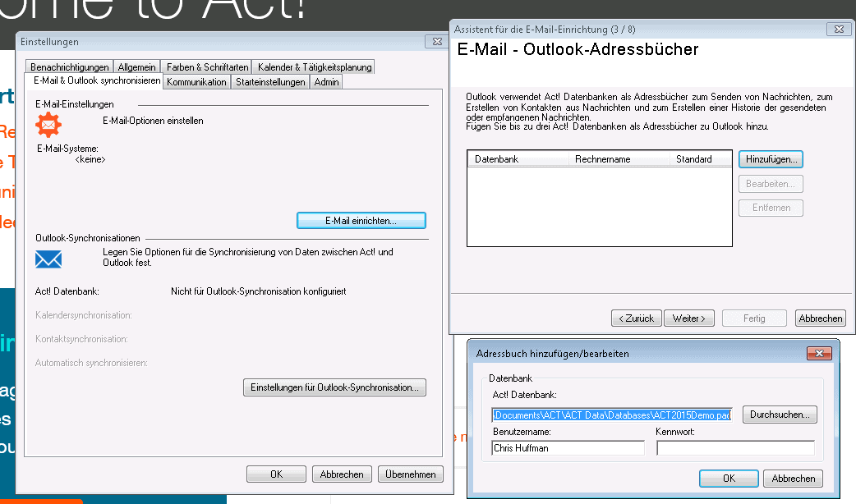Select the Farben & Schriftarten tab
856x504 pixels.
click(207, 67)
